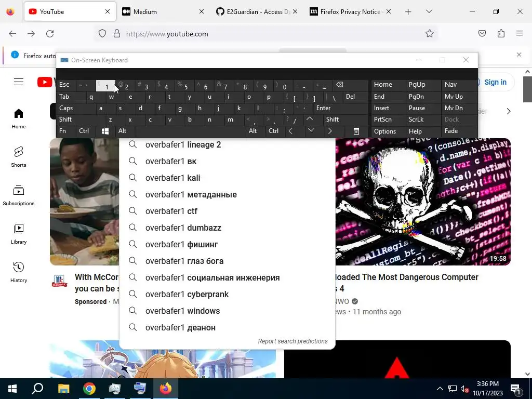Select suggestion 'overbafer1 dumbazz'
This screenshot has height=399, width=532.
[x=227, y=228]
